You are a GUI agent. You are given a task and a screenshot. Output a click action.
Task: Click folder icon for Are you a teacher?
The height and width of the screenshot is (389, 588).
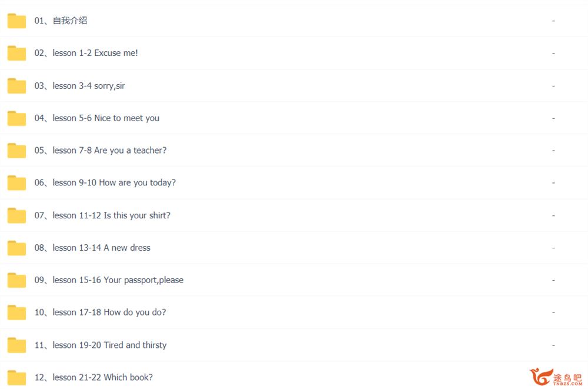pos(16,151)
